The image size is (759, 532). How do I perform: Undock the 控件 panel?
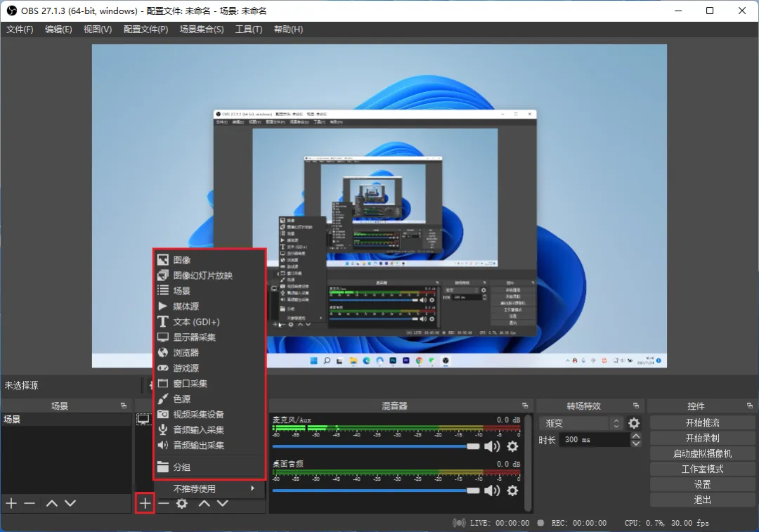coord(750,406)
